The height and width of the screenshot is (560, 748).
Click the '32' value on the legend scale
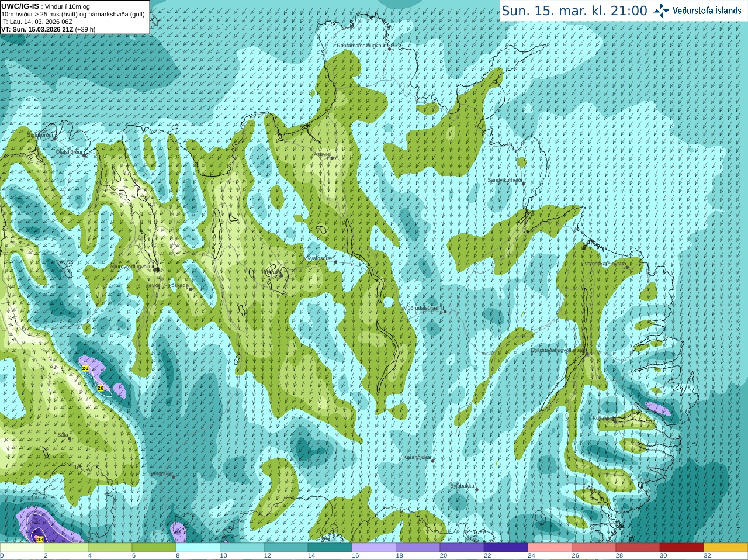tap(708, 556)
